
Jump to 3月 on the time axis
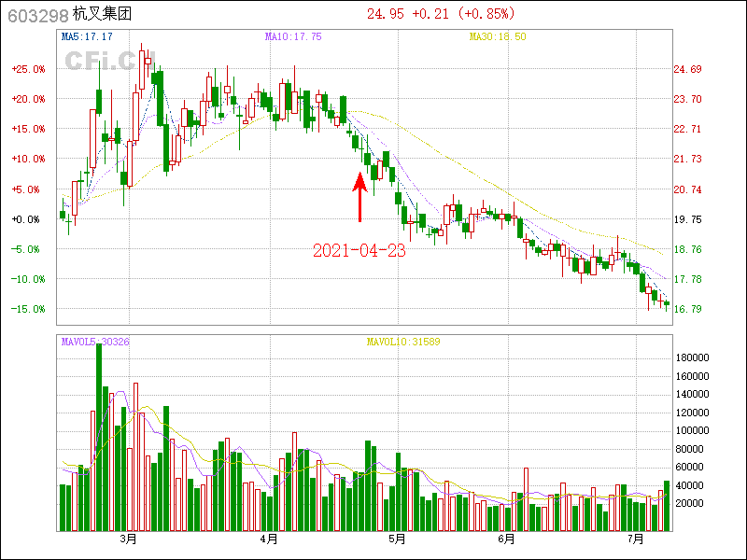(x=129, y=539)
